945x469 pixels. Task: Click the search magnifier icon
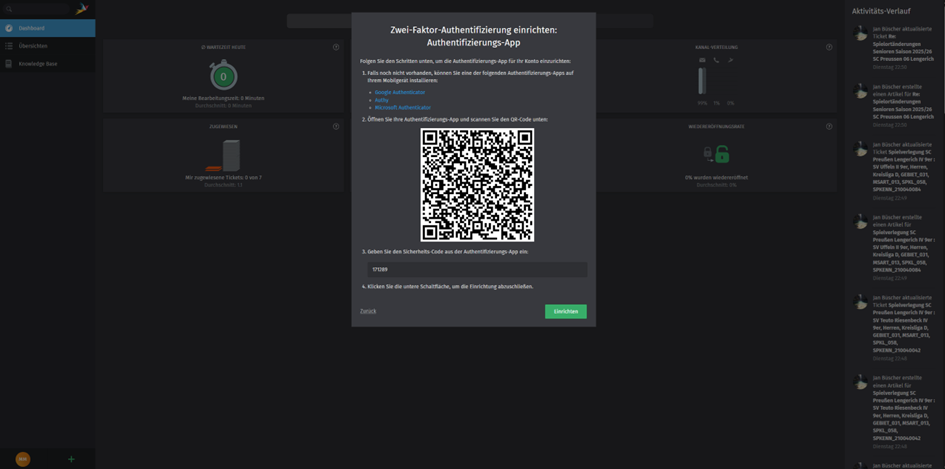tap(9, 9)
